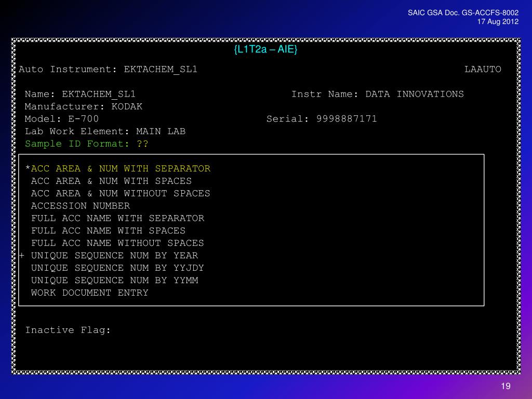Click the Sample ID Format ?? field

(142, 144)
